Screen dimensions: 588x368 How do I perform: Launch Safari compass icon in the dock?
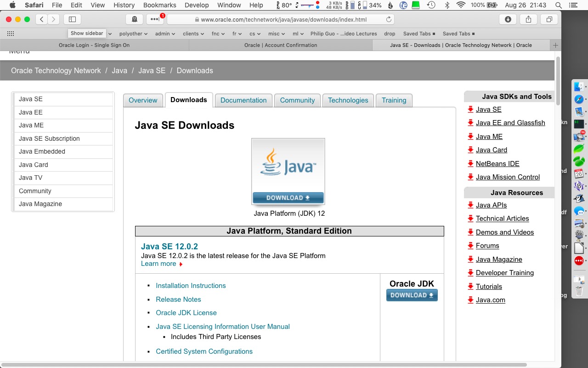(579, 99)
